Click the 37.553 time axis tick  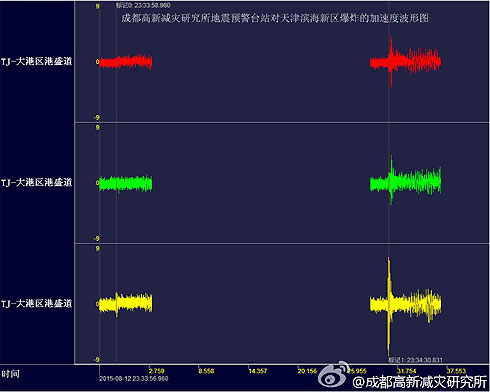coord(456,371)
